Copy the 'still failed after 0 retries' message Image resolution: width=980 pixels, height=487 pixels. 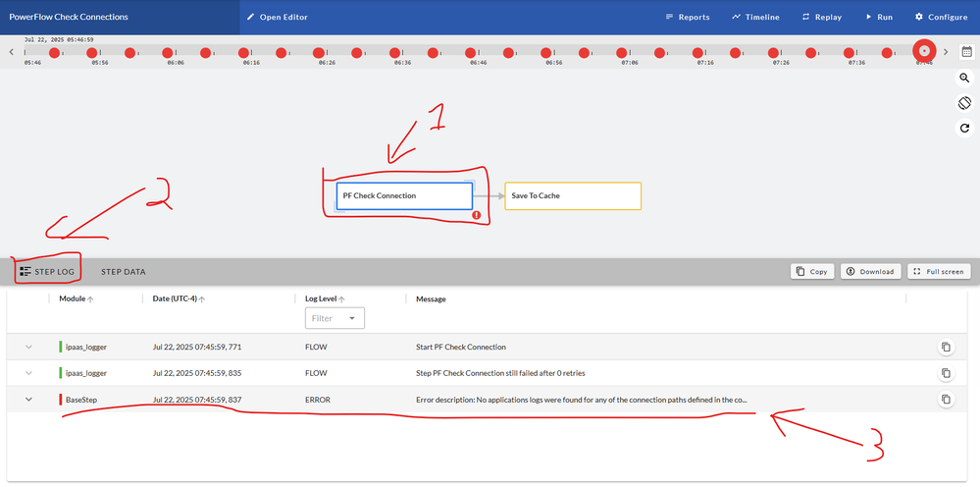(946, 373)
